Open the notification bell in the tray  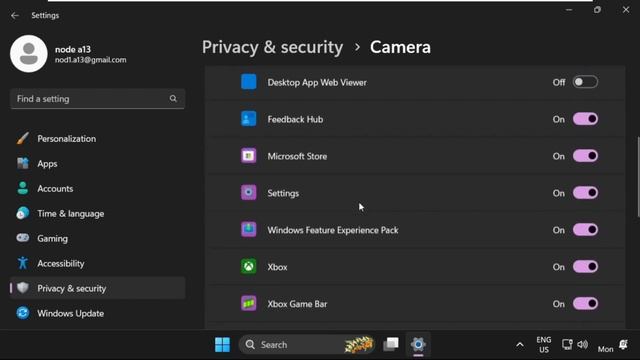623,344
